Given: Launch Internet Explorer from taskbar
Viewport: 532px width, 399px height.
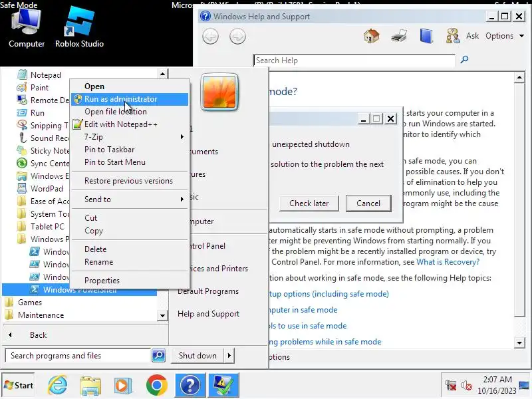Looking at the screenshot, I should point(57,385).
